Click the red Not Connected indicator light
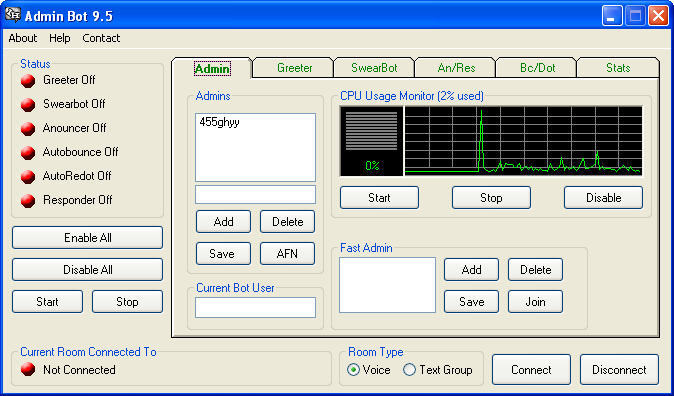This screenshot has width=674, height=396. [28, 369]
